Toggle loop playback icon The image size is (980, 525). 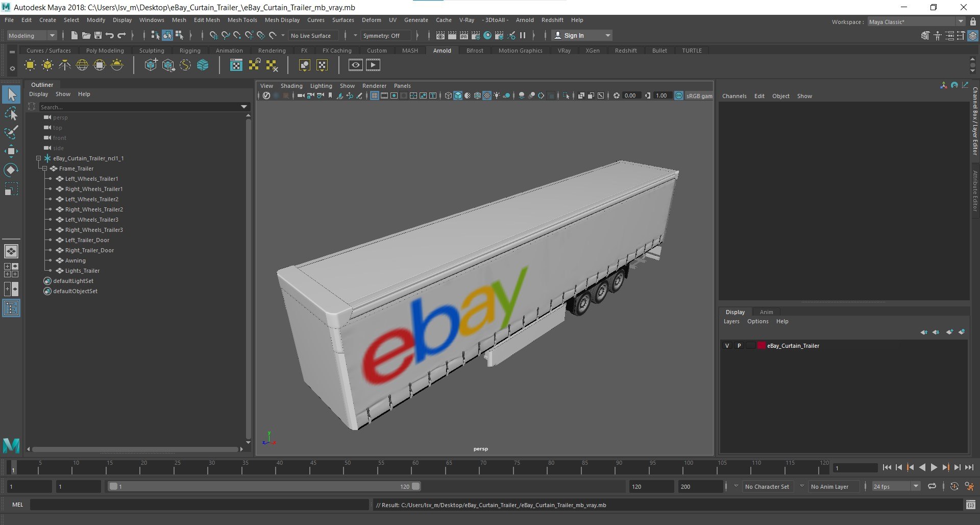click(x=932, y=486)
